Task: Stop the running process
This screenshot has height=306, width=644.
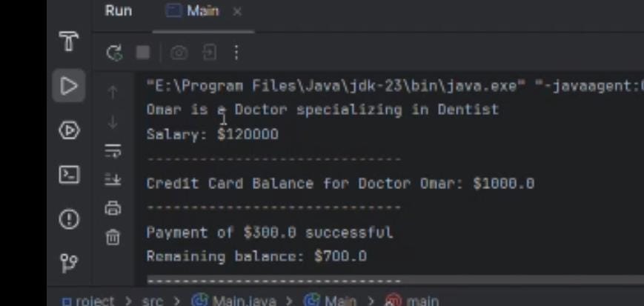Action: click(143, 53)
